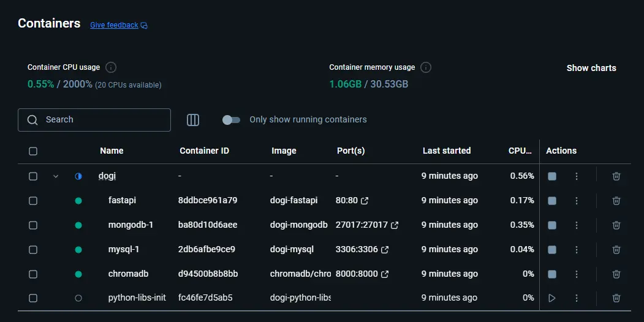The image size is (644, 322).
Task: Stop the fastapi container
Action: click(x=552, y=201)
